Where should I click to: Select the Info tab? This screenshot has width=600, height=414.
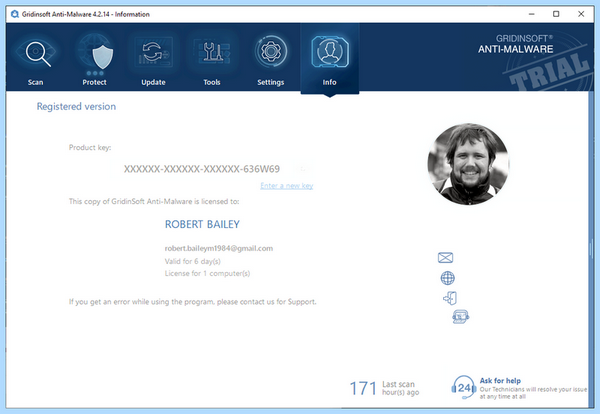(x=330, y=59)
